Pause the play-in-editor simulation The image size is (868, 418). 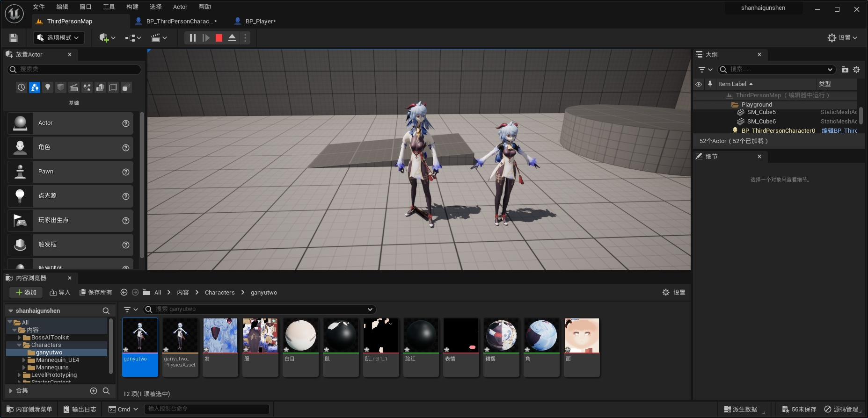pyautogui.click(x=193, y=38)
